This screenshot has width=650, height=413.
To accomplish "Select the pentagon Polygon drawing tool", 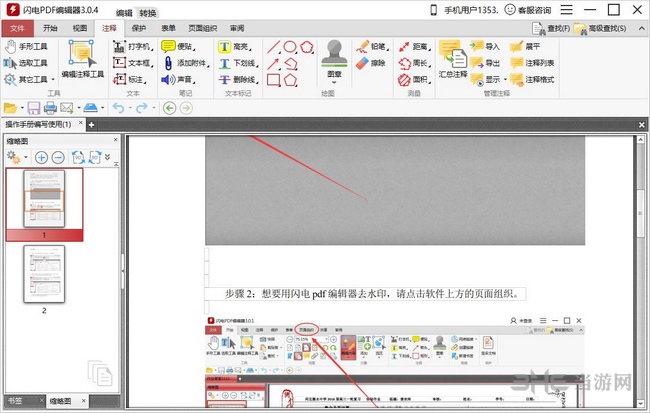I will click(290, 80).
